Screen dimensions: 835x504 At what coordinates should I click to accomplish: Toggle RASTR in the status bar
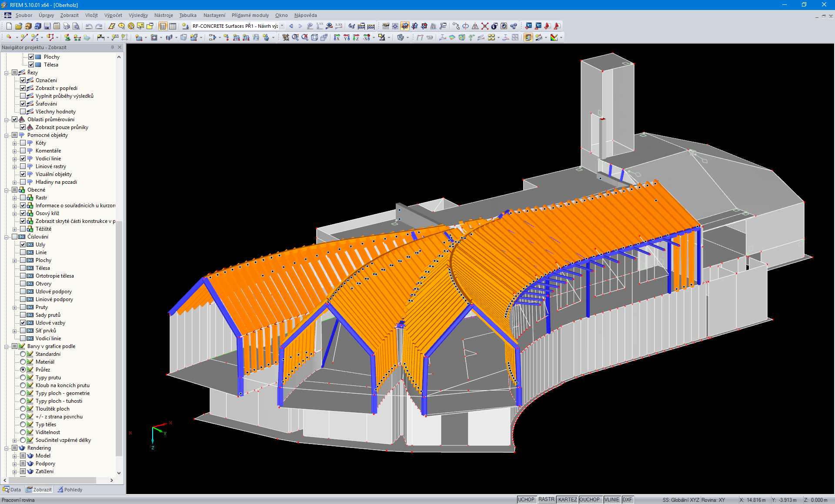[x=546, y=499]
